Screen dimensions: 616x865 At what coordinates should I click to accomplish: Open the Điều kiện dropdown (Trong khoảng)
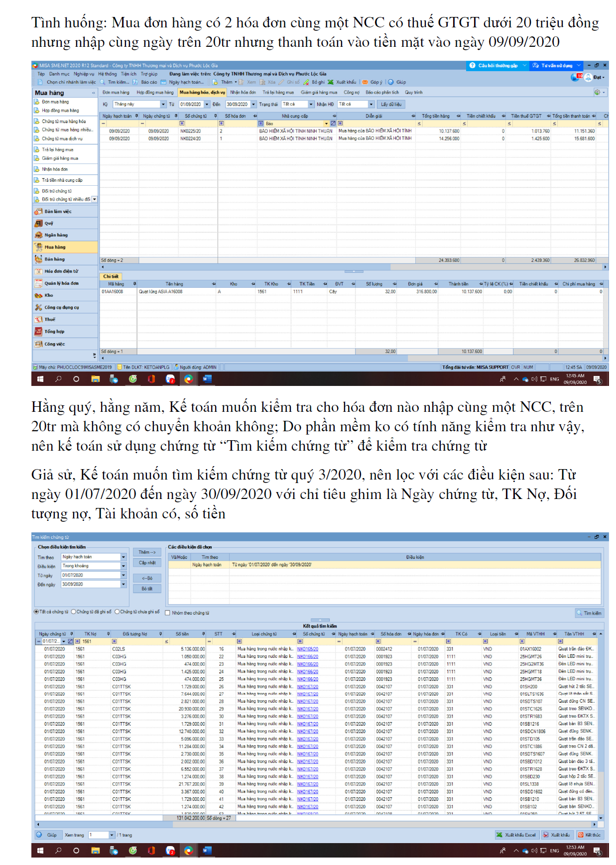click(123, 566)
